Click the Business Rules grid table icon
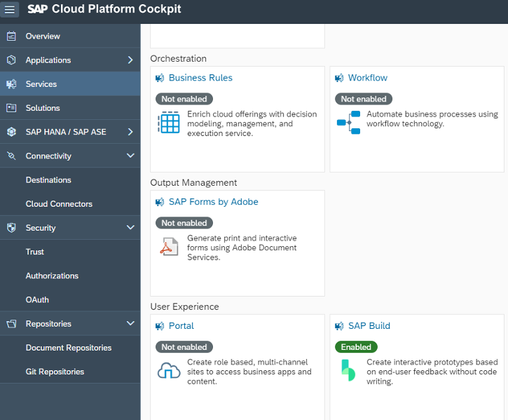This screenshot has height=420, width=508. tap(169, 122)
